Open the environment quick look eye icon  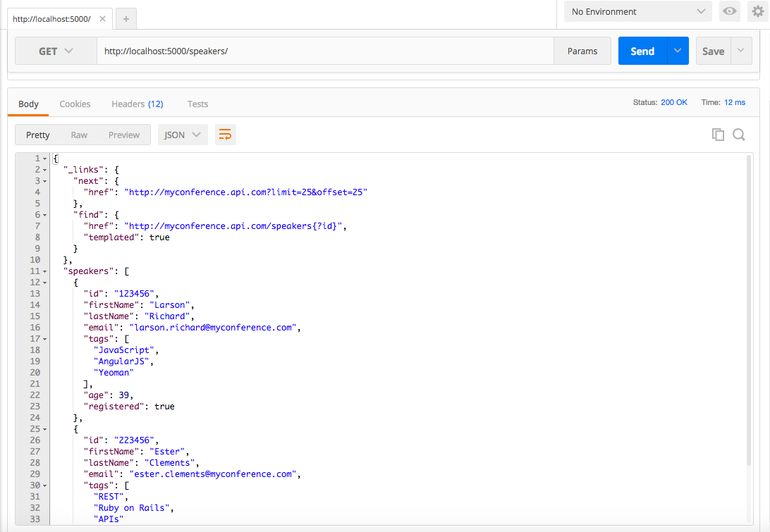point(730,11)
